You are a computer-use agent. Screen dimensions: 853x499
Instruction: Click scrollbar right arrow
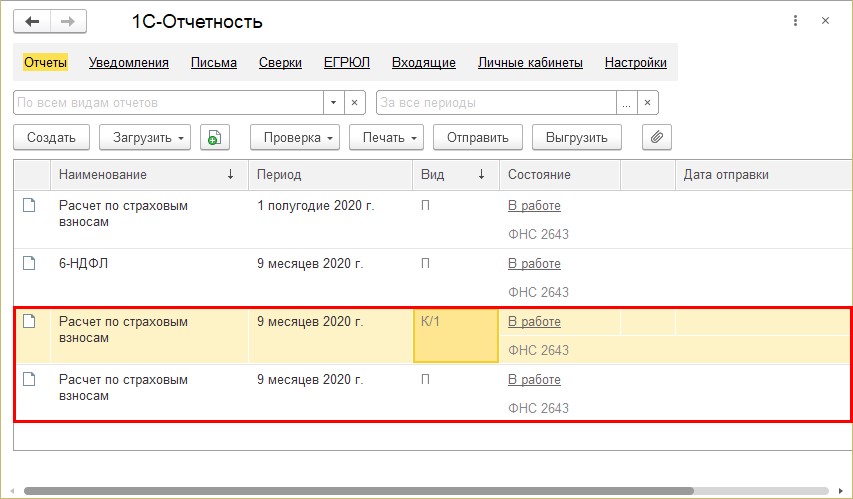(x=840, y=491)
